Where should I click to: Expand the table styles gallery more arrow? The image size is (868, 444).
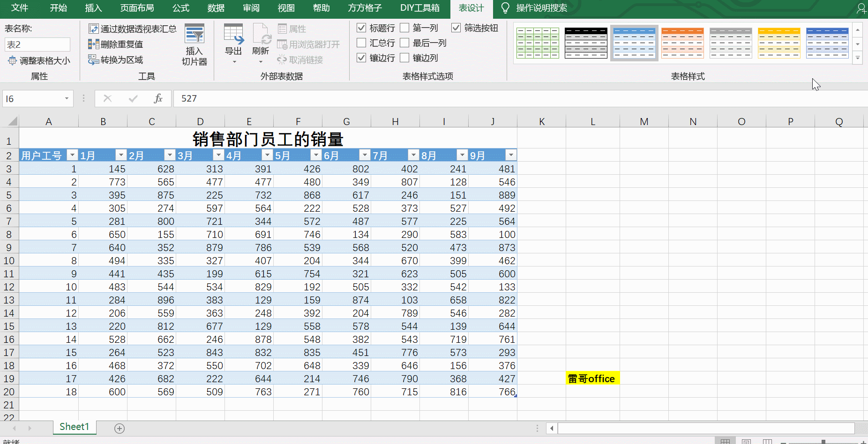tap(858, 59)
